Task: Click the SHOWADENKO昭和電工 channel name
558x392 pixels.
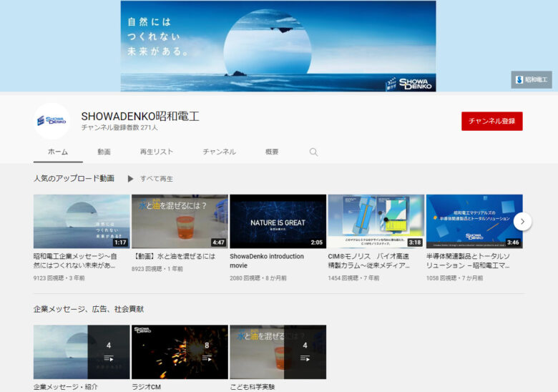Action: pos(139,117)
